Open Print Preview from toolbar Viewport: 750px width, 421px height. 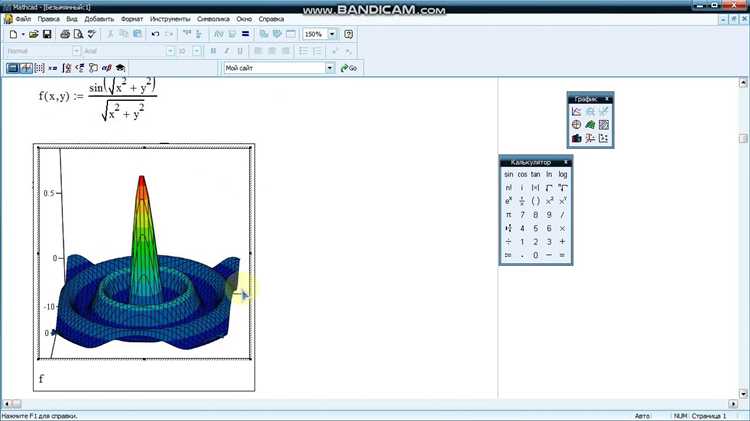pyautogui.click(x=78, y=34)
